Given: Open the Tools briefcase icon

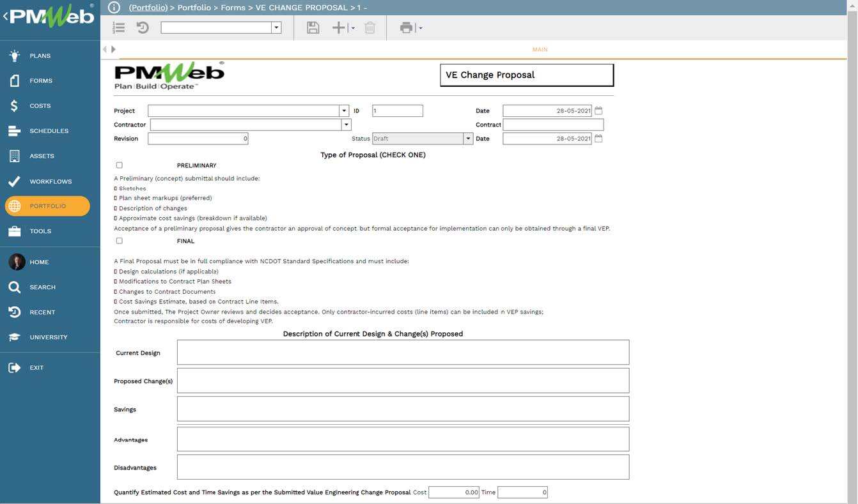Looking at the screenshot, I should point(14,231).
